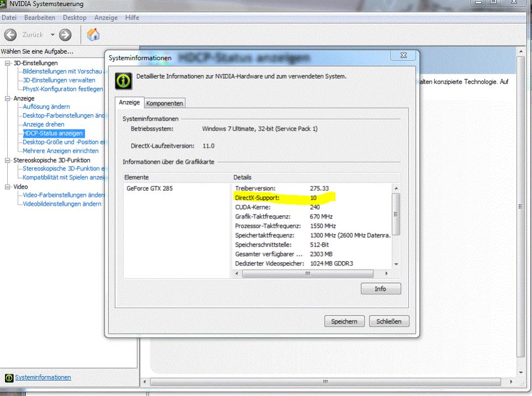
Task: Click the Details column header
Action: (x=315, y=178)
